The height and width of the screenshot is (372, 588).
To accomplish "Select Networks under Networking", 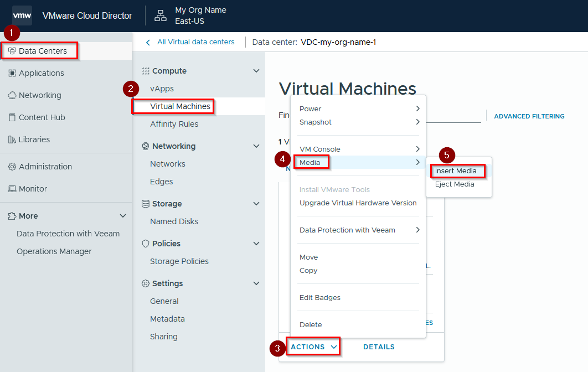I will pyautogui.click(x=168, y=164).
